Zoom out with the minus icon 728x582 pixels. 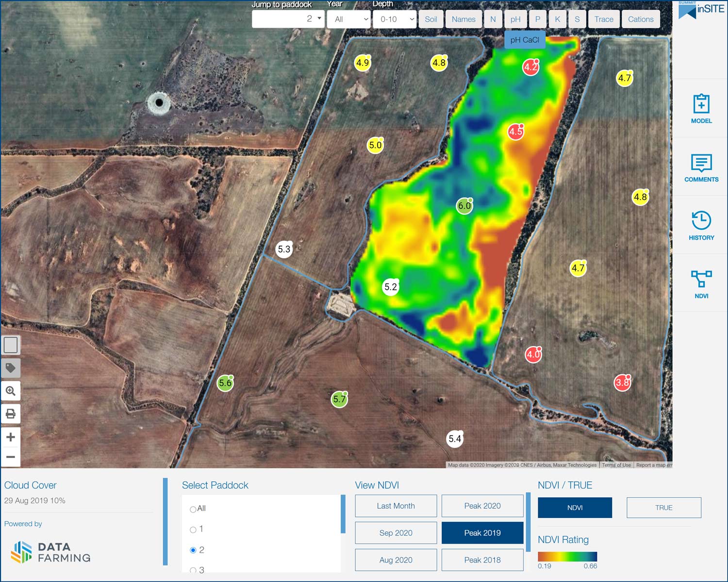click(11, 457)
